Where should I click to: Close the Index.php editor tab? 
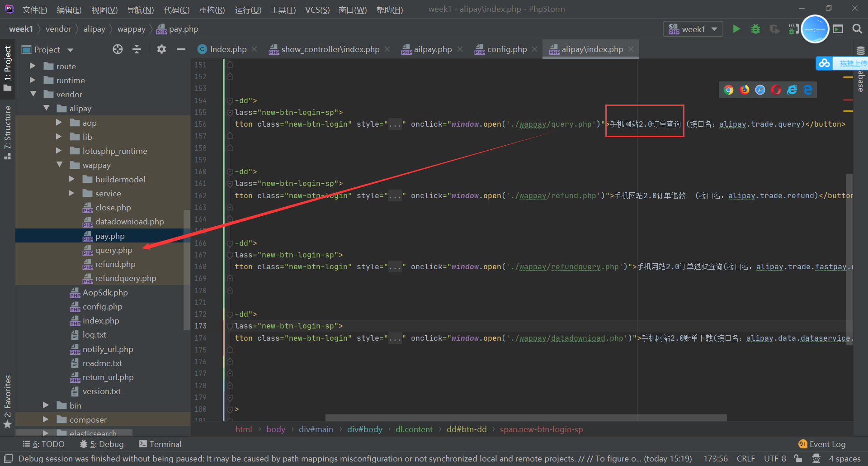coord(255,49)
